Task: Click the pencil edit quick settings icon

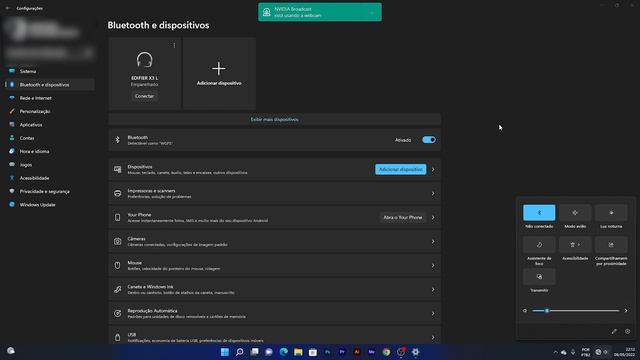Action: tap(614, 331)
